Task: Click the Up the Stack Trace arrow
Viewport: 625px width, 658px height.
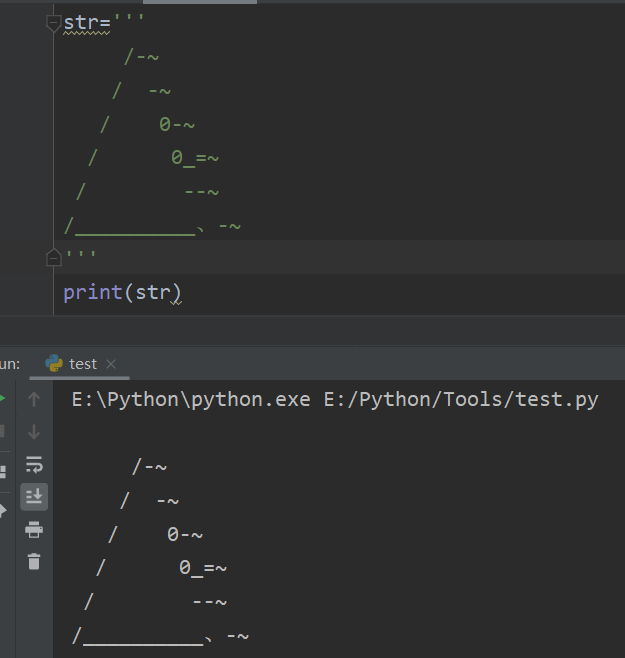Action: pyautogui.click(x=34, y=400)
